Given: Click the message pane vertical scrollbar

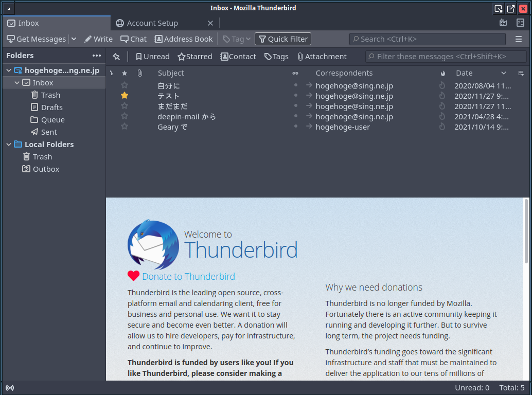Looking at the screenshot, I should (x=526, y=231).
